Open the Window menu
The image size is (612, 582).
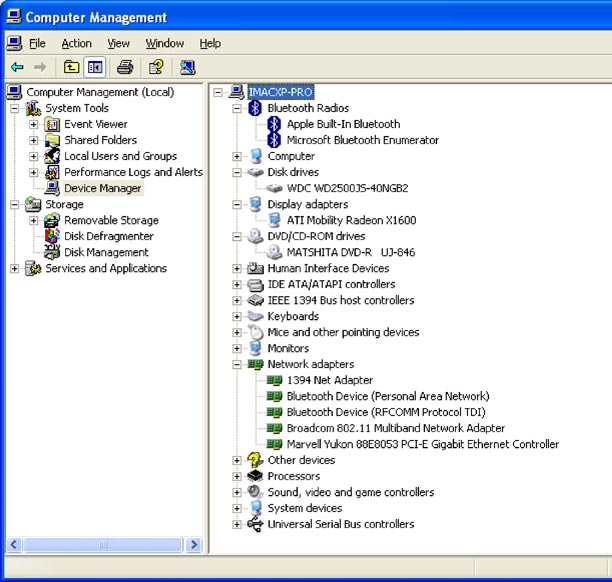click(x=165, y=43)
